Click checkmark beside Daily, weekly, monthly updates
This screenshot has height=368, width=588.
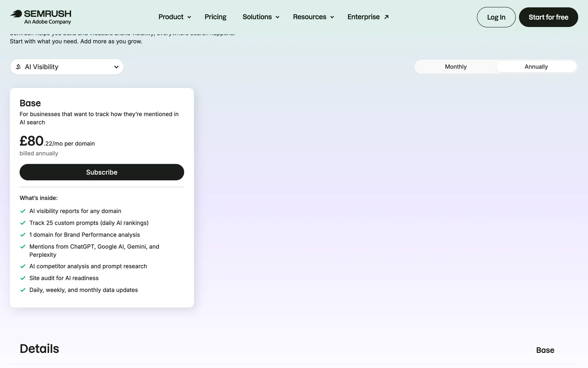point(23,290)
